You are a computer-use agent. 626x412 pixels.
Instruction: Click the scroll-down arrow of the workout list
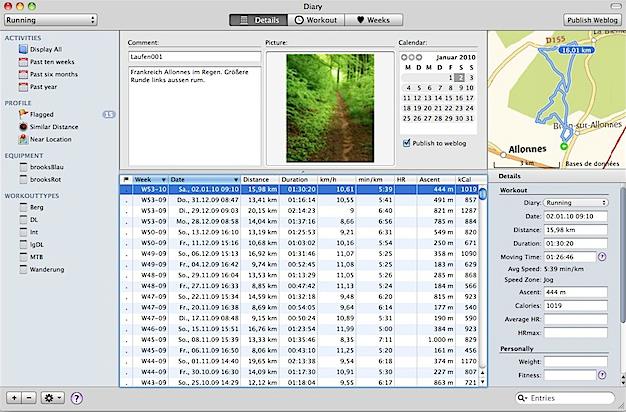483,382
